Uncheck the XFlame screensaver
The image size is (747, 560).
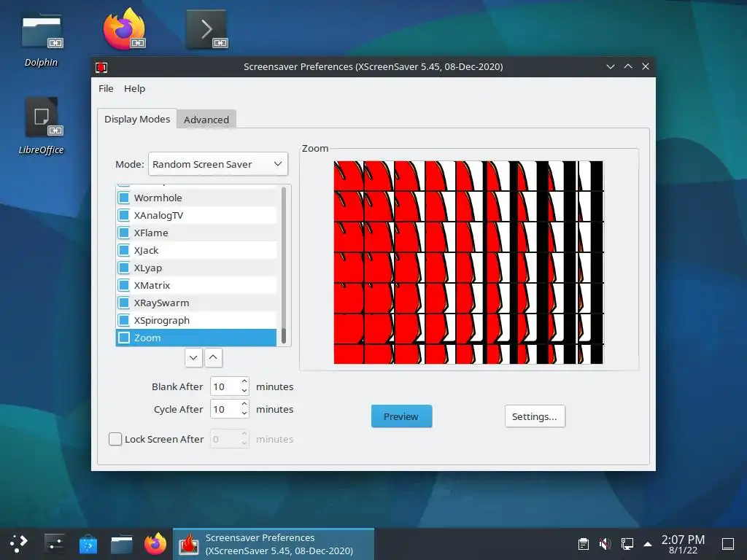[x=124, y=233]
